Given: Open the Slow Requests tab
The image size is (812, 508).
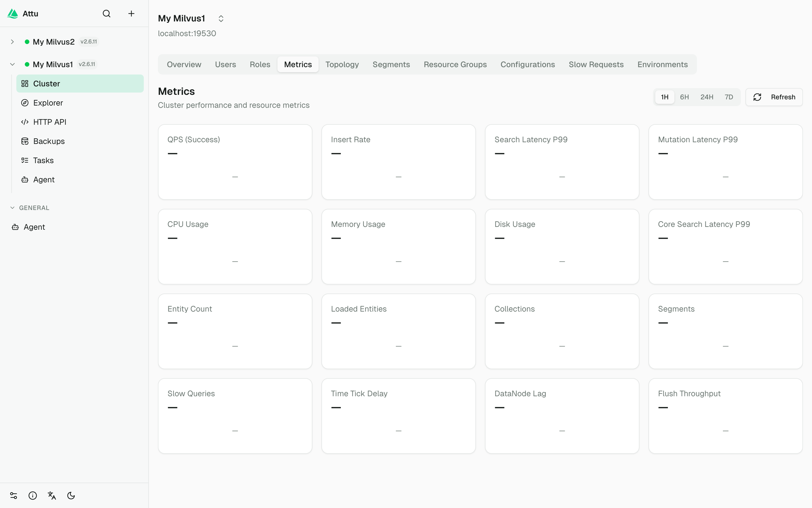Looking at the screenshot, I should [596, 65].
